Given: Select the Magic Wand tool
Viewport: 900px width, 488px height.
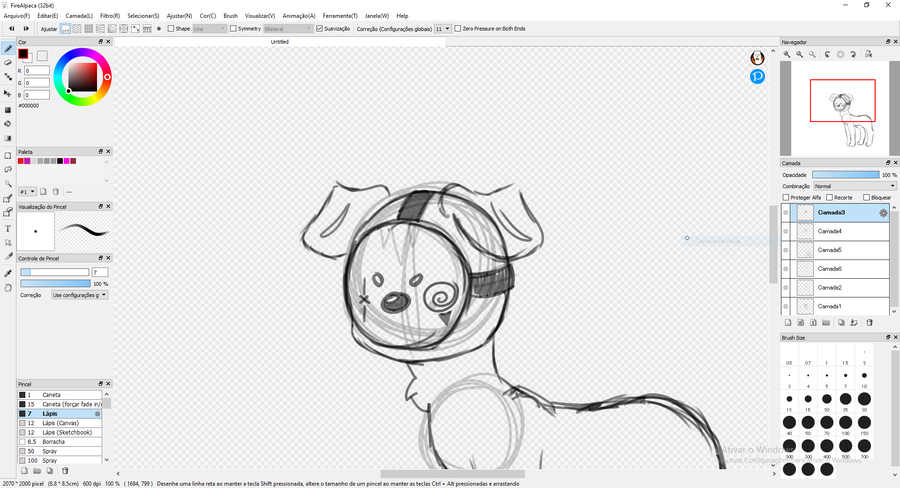Looking at the screenshot, I should click(7, 184).
